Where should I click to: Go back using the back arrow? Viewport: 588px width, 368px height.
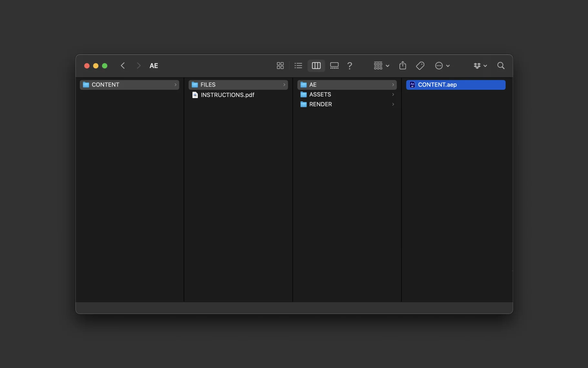123,66
